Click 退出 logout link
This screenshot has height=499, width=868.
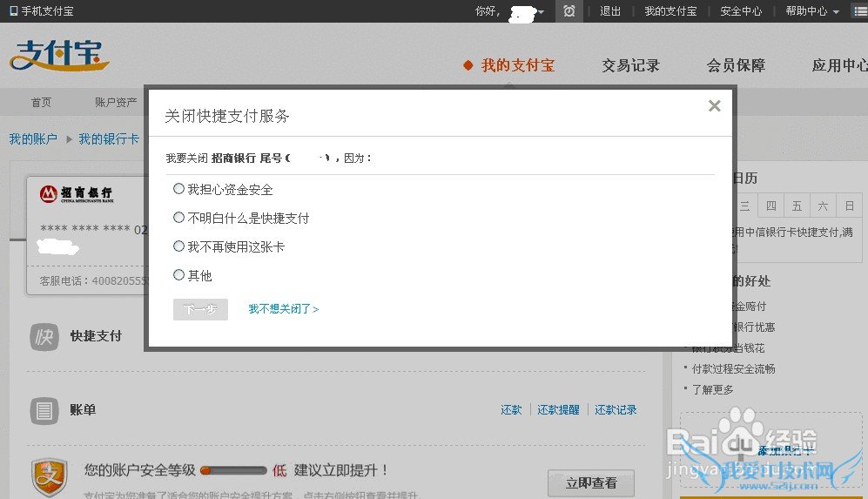coord(610,11)
